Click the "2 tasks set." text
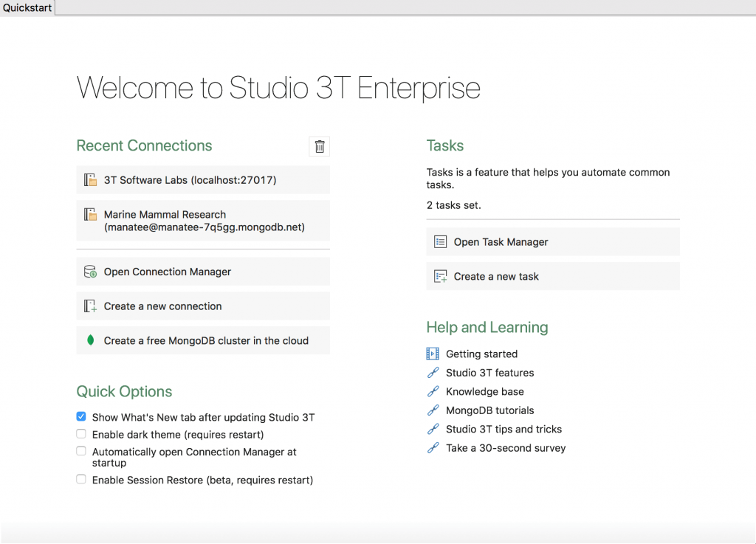This screenshot has width=756, height=544. (x=454, y=205)
